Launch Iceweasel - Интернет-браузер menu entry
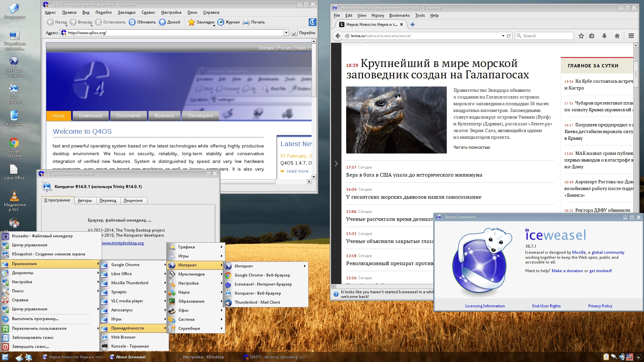 [266, 284]
